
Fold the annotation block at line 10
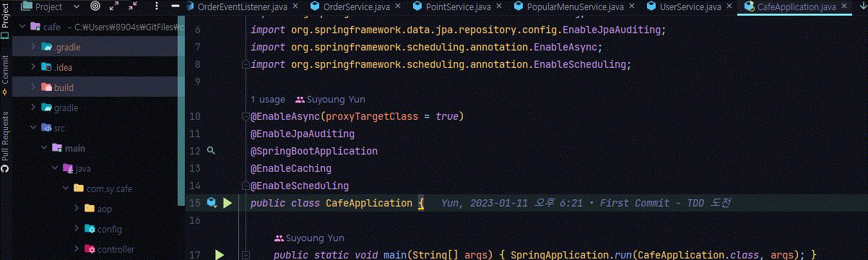coord(246,116)
